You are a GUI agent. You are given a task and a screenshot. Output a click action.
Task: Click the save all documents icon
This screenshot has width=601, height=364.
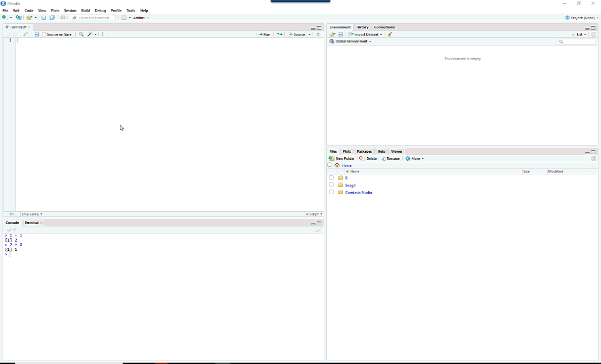click(x=52, y=18)
